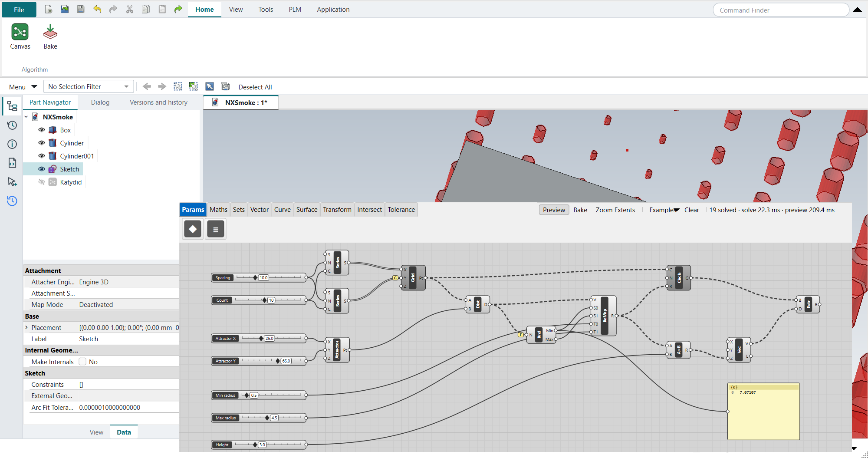Click the cursor-plus selection sidebar icon

(12, 181)
